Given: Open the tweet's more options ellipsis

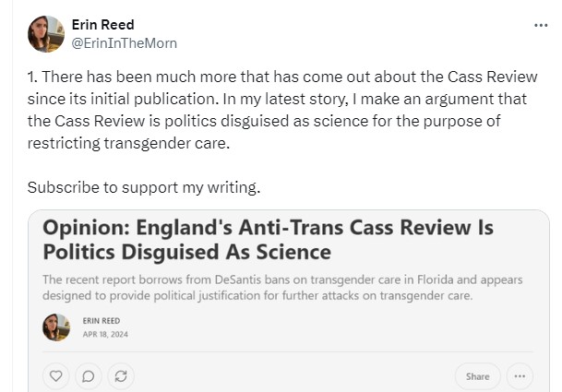Looking at the screenshot, I should (x=540, y=25).
